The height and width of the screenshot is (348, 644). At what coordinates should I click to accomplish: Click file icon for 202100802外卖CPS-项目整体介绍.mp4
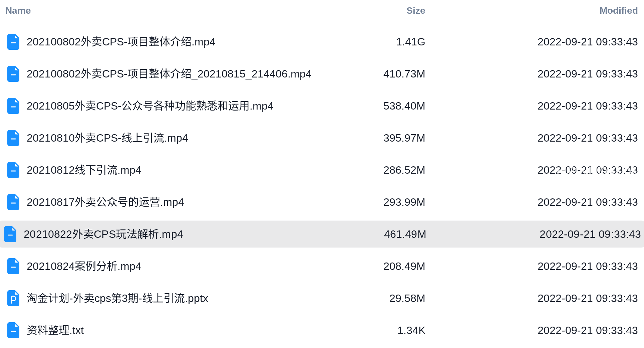pyautogui.click(x=13, y=42)
